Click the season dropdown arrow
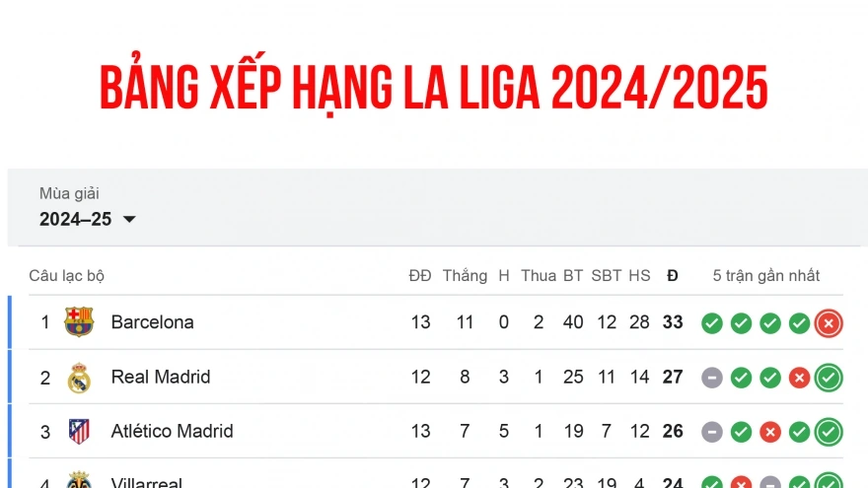 coord(129,220)
